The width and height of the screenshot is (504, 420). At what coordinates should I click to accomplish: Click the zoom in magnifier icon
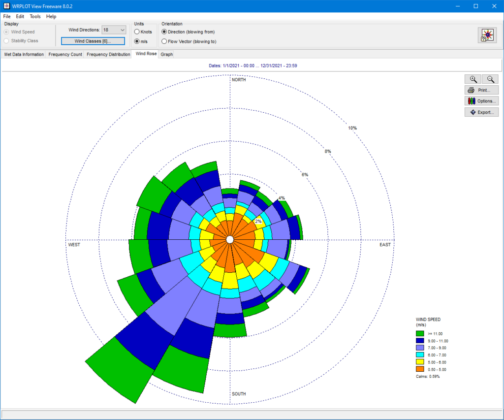[473, 79]
